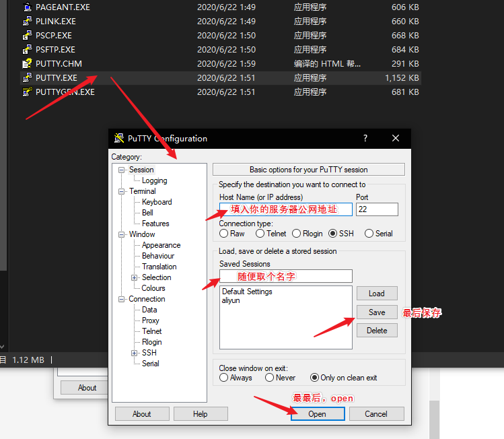The height and width of the screenshot is (439, 504).
Task: Select the PUTTYGEN.EXE file icon
Action: (28, 92)
